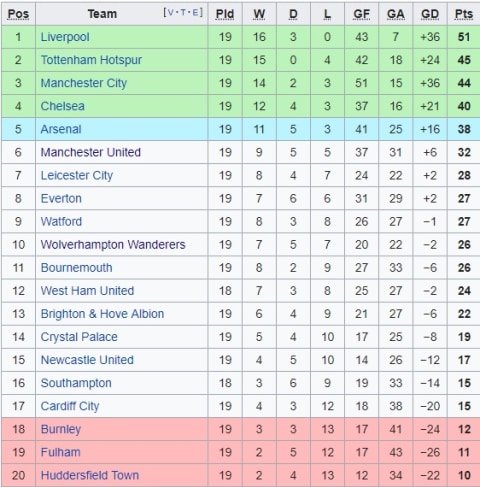
Task: Select the Manchester United link
Action: [x=91, y=152]
